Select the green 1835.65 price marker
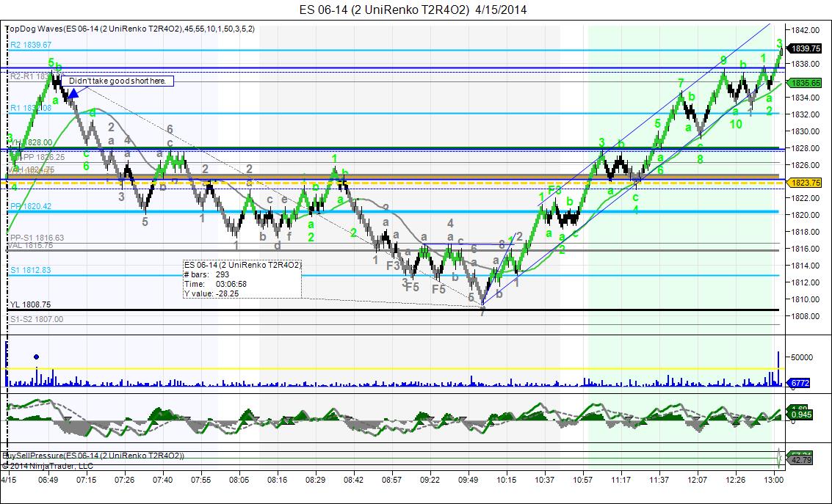The image size is (832, 504). (806, 83)
